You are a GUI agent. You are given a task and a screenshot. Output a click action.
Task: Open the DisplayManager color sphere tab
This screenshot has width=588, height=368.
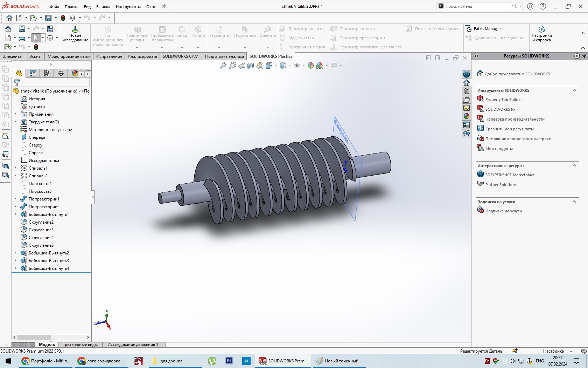(75, 73)
